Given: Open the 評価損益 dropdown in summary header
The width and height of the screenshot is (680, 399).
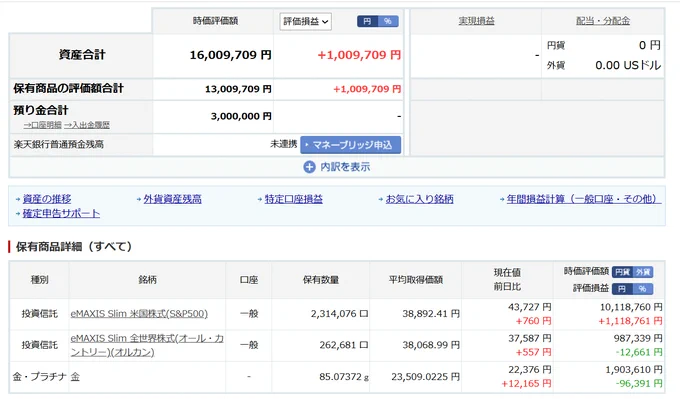Looking at the screenshot, I should pyautogui.click(x=305, y=21).
